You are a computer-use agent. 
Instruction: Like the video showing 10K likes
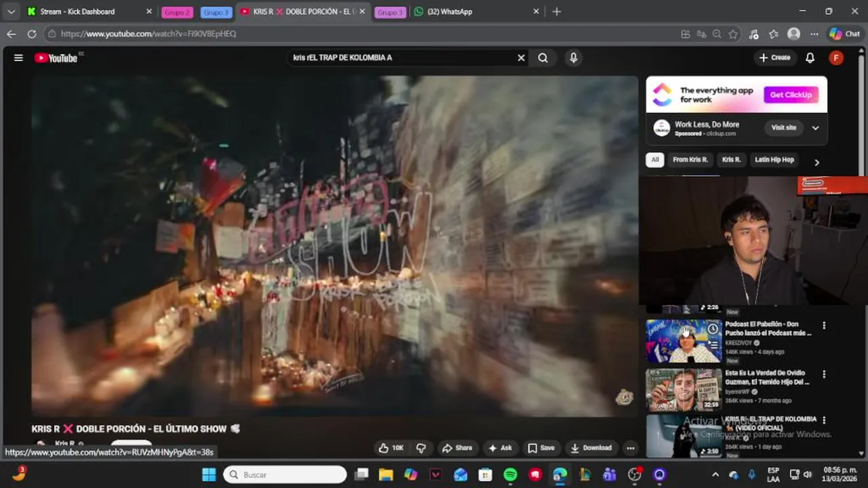pyautogui.click(x=391, y=448)
